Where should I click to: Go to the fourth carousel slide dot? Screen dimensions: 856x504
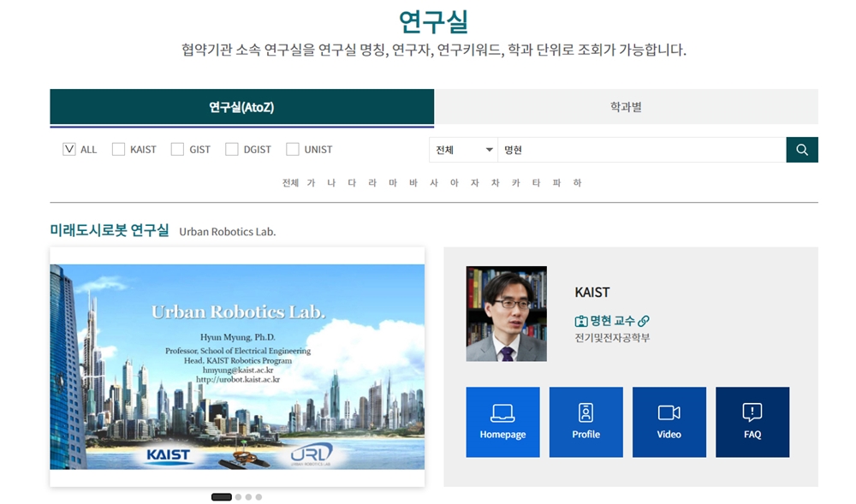(x=259, y=497)
